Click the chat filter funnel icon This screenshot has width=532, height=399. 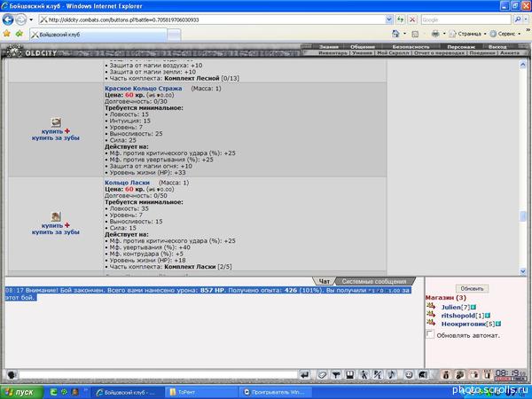335,375
